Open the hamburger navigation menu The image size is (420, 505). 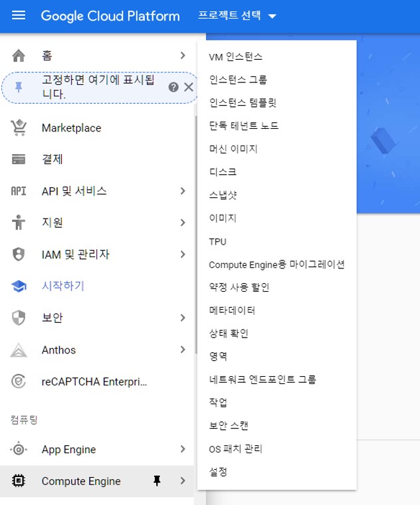pyautogui.click(x=19, y=15)
